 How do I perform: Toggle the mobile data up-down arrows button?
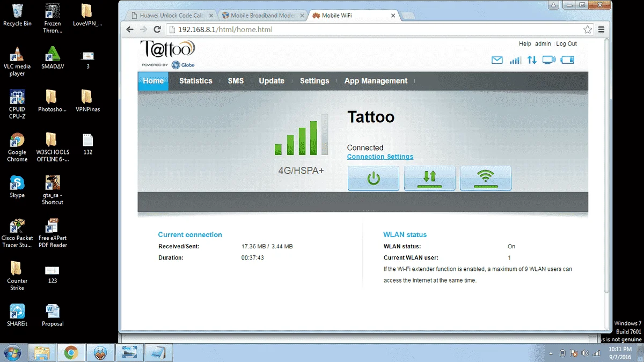click(x=429, y=178)
